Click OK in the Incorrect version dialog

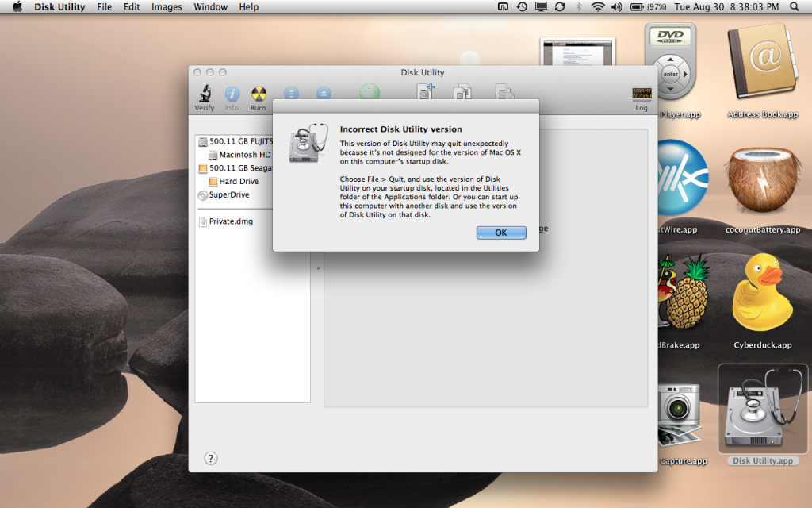[501, 233]
